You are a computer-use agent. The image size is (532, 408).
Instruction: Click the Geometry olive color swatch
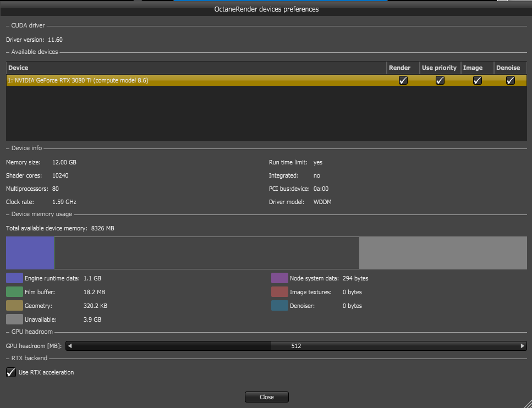click(15, 306)
